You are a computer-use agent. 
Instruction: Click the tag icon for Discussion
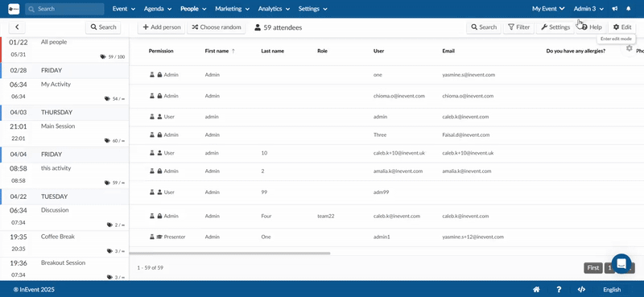pos(109,225)
